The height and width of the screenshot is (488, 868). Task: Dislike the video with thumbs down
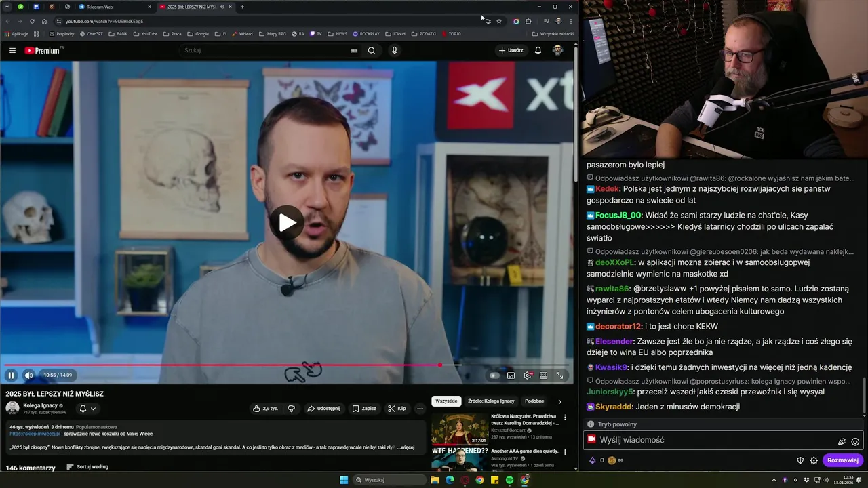[292, 409]
